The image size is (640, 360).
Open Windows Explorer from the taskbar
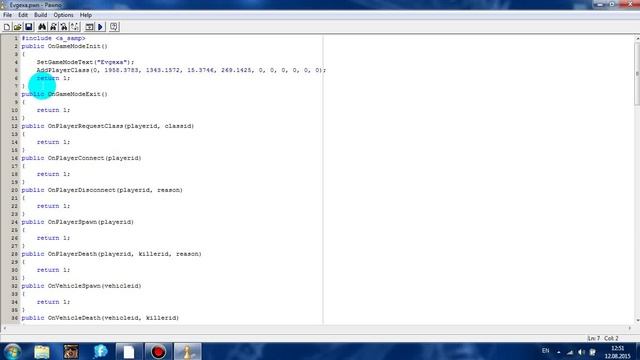pyautogui.click(x=42, y=351)
